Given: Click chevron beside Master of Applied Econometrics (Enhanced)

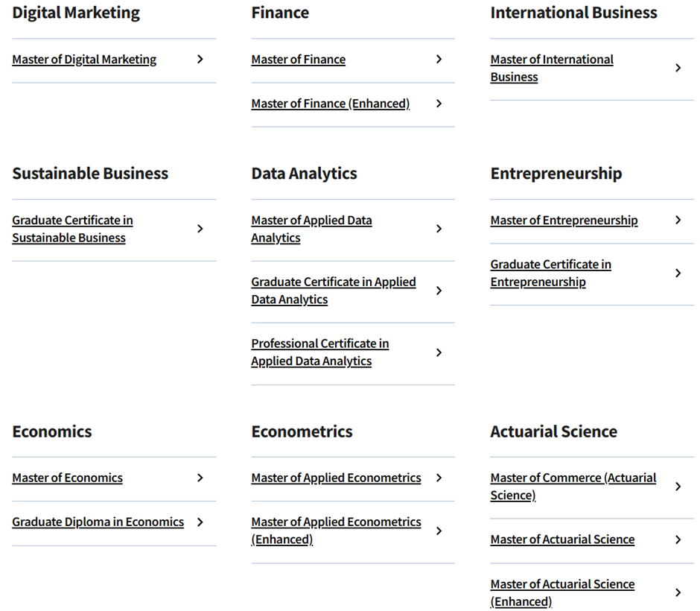Looking at the screenshot, I should pos(439,531).
